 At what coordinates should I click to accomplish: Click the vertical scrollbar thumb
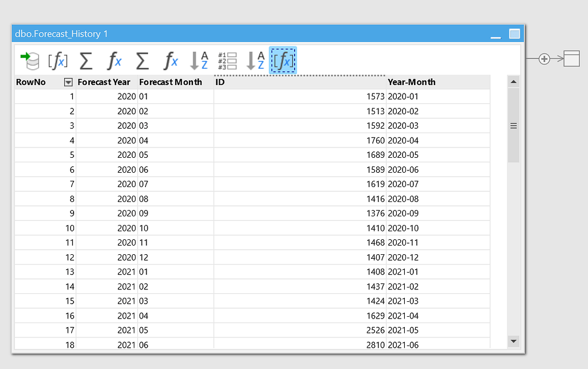pyautogui.click(x=513, y=125)
